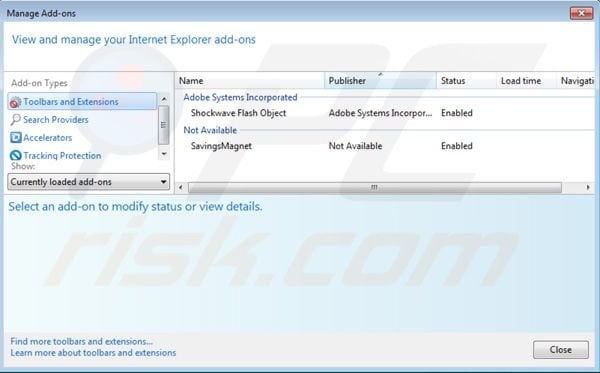The height and width of the screenshot is (373, 600).
Task: Sort add-ons by Status column
Action: tap(466, 81)
